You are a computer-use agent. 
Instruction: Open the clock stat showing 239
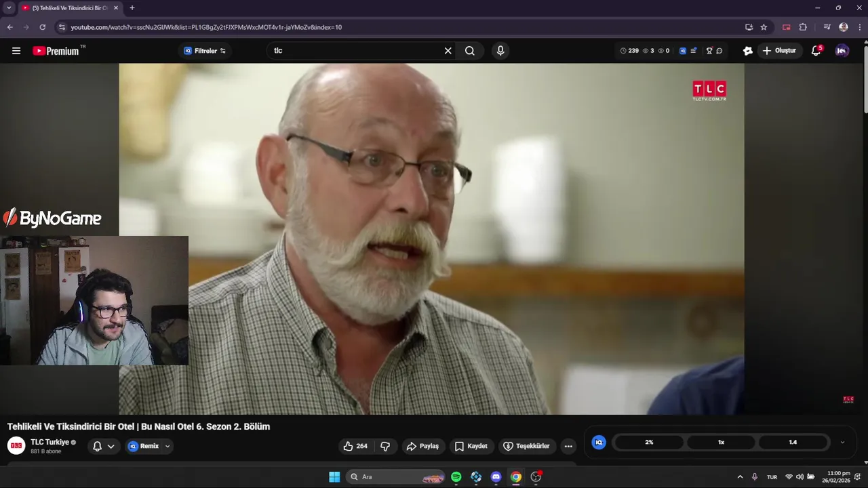click(629, 51)
